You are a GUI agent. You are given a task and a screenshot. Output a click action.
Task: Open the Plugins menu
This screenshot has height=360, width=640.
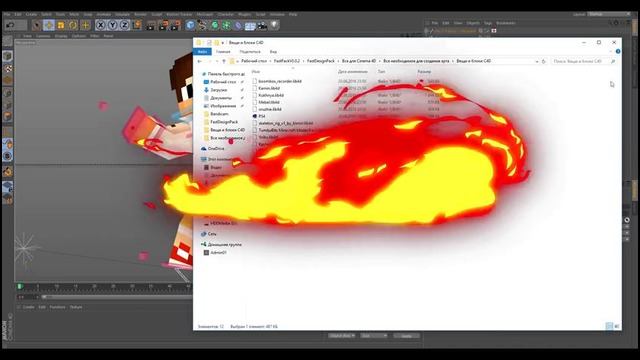coord(244,14)
